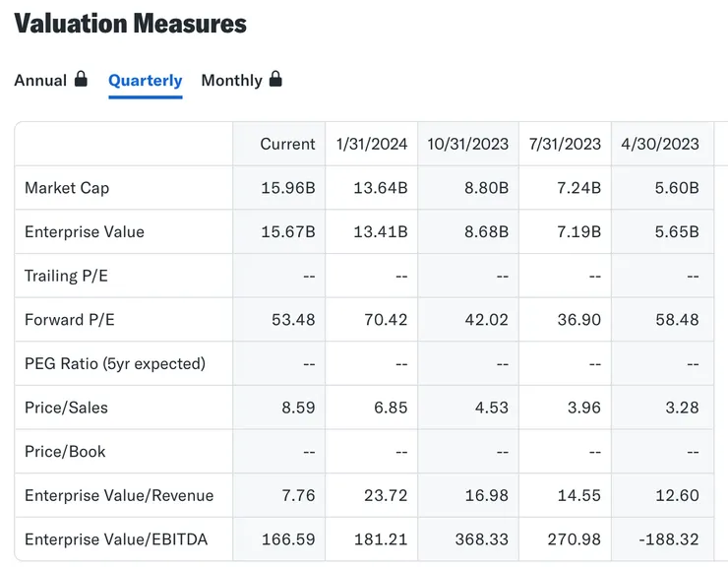Select the Quarterly tab
The width and height of the screenshot is (728, 567).
[145, 81]
